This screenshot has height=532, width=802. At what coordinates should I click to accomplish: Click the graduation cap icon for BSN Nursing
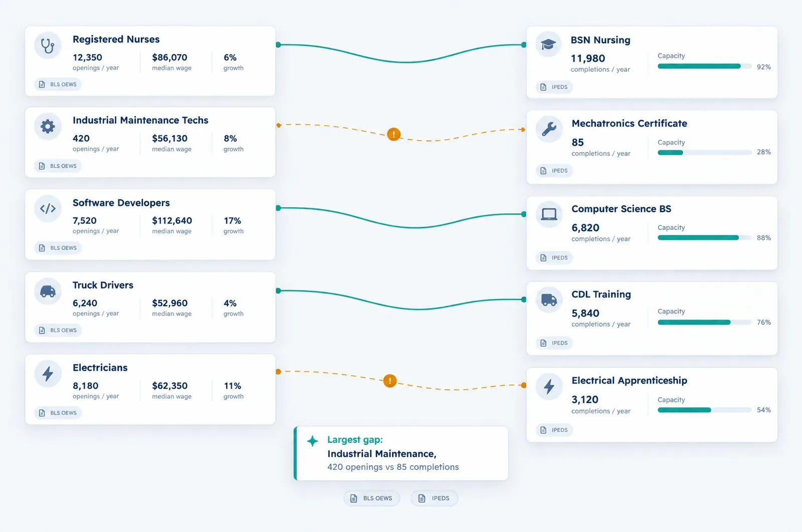coord(549,45)
